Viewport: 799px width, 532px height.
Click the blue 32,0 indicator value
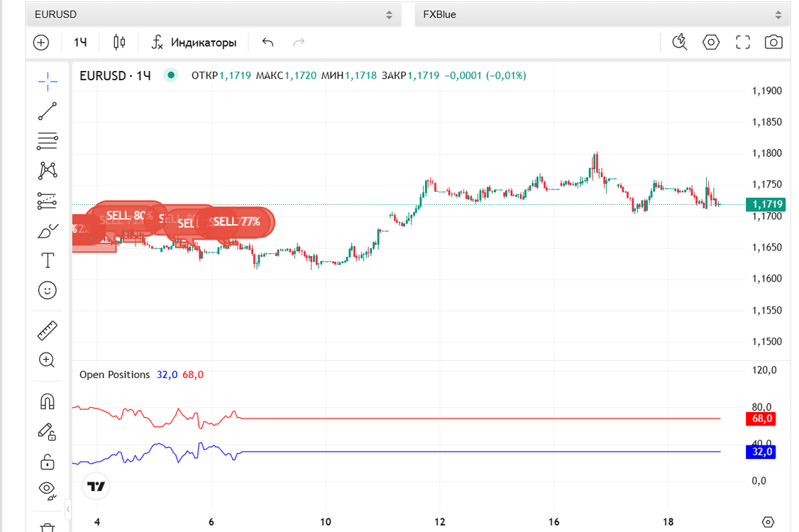167,375
